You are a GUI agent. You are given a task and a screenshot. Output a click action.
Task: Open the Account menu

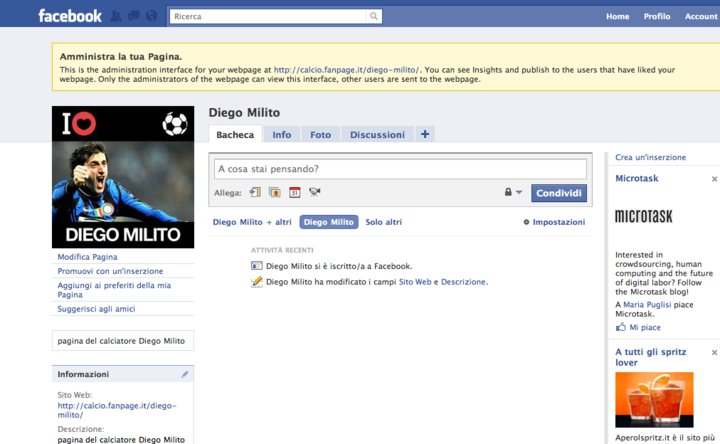(701, 17)
